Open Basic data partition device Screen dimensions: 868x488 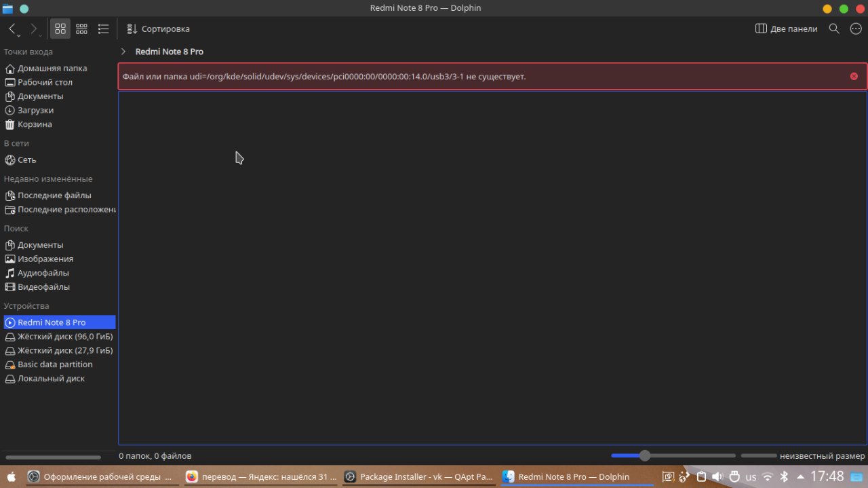58,364
